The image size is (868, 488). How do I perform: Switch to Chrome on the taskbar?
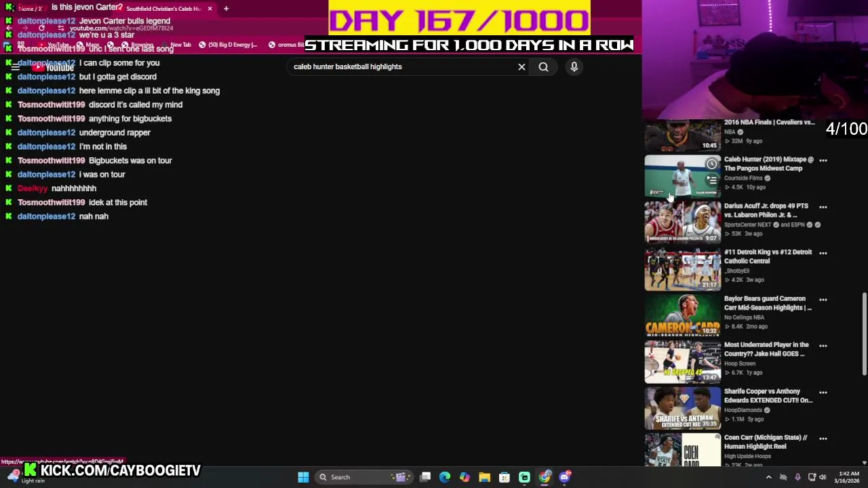(x=545, y=477)
